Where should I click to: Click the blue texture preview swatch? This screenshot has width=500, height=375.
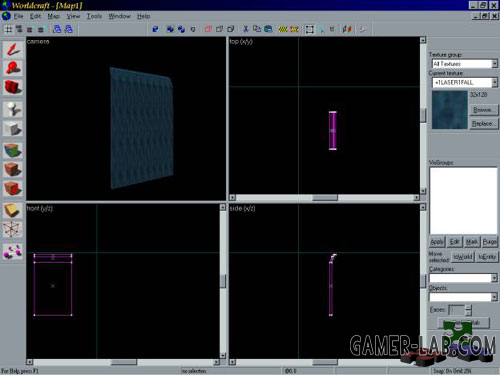(x=450, y=110)
